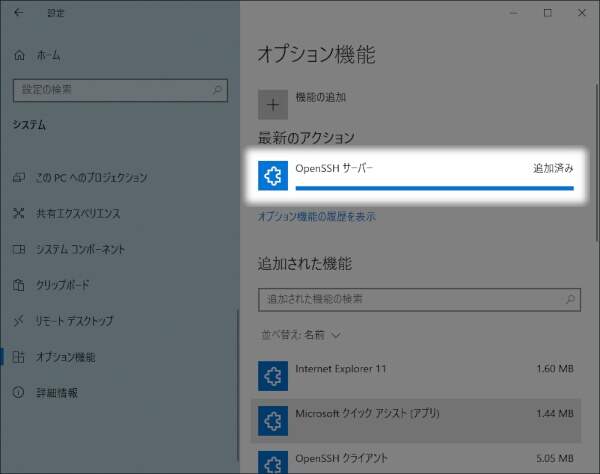Click the Microsoft クイック アシスト icon

coord(273,421)
